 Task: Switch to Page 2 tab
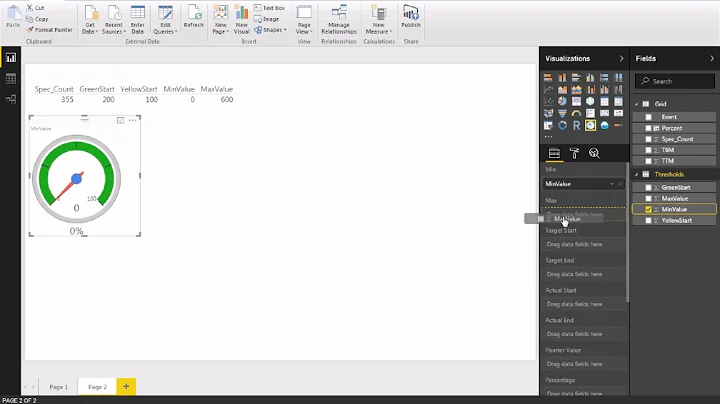coord(97,387)
